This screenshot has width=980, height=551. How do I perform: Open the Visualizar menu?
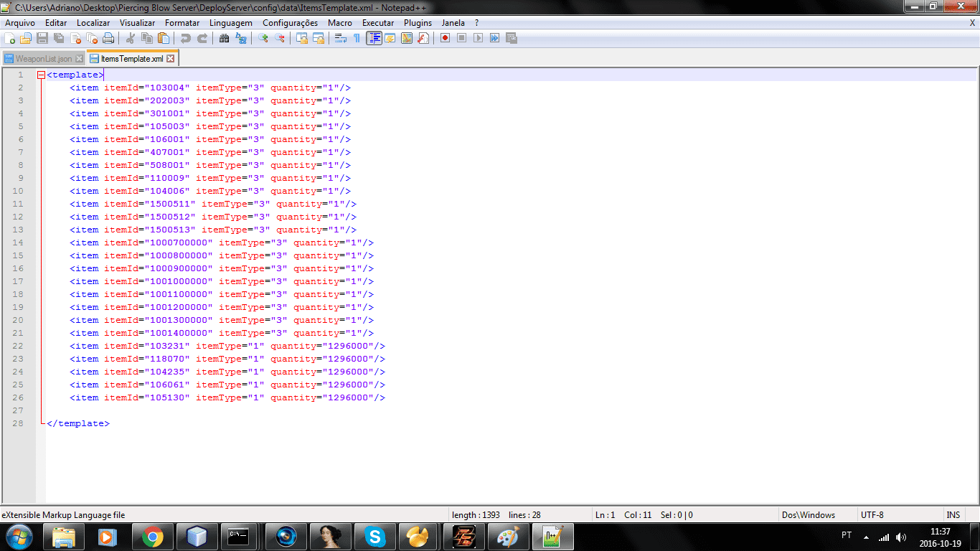point(137,23)
